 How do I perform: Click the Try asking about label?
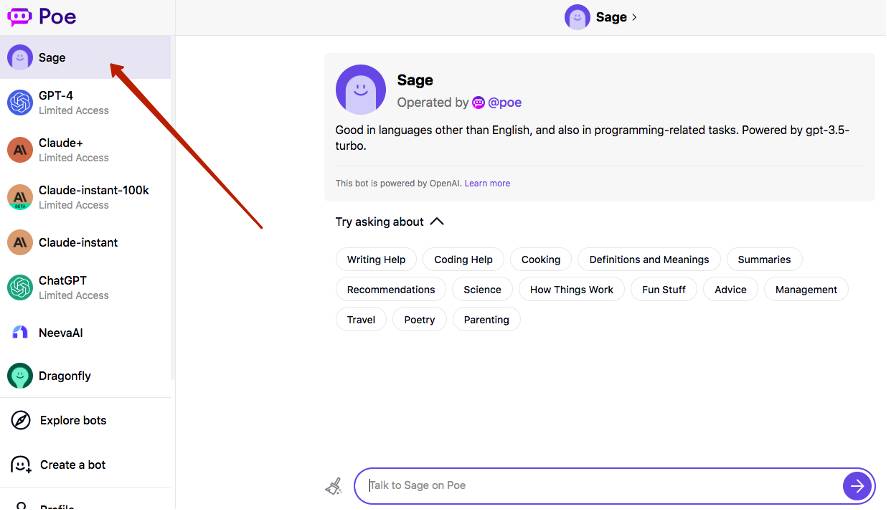coord(379,222)
